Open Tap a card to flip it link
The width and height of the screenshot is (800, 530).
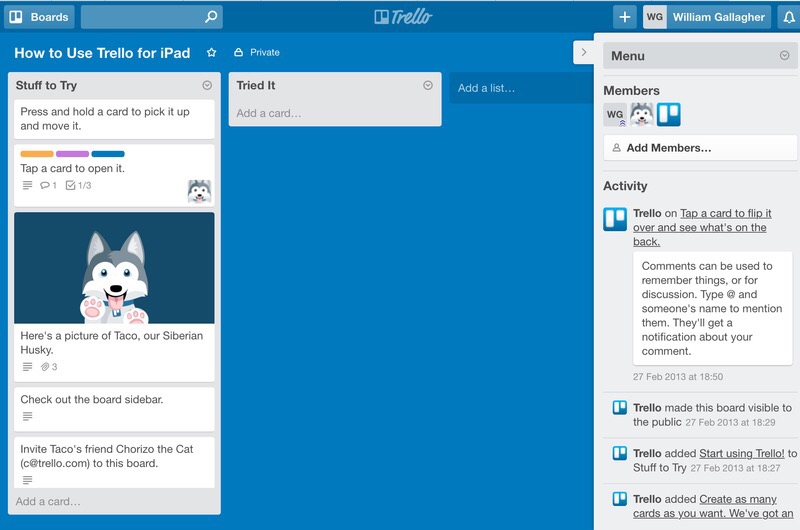[x=702, y=228]
